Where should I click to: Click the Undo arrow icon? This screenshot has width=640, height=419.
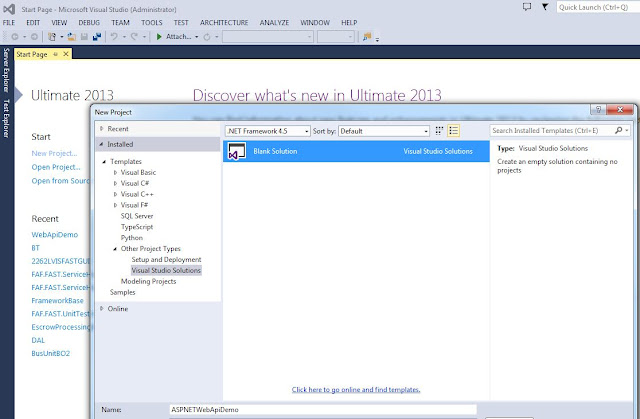(114, 37)
